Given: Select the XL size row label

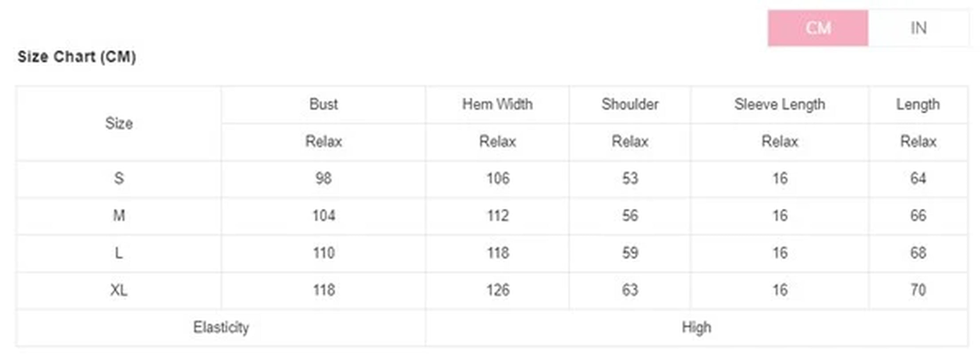Looking at the screenshot, I should (119, 290).
